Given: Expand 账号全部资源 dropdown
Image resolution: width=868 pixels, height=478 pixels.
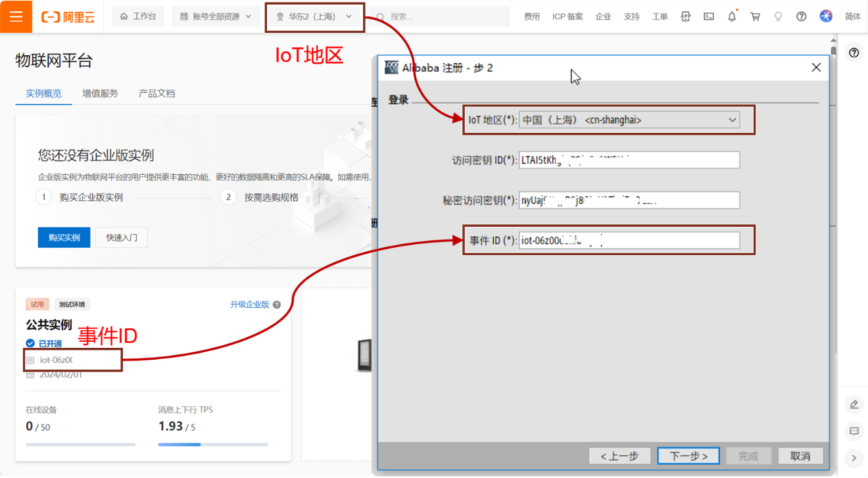Looking at the screenshot, I should [x=216, y=16].
